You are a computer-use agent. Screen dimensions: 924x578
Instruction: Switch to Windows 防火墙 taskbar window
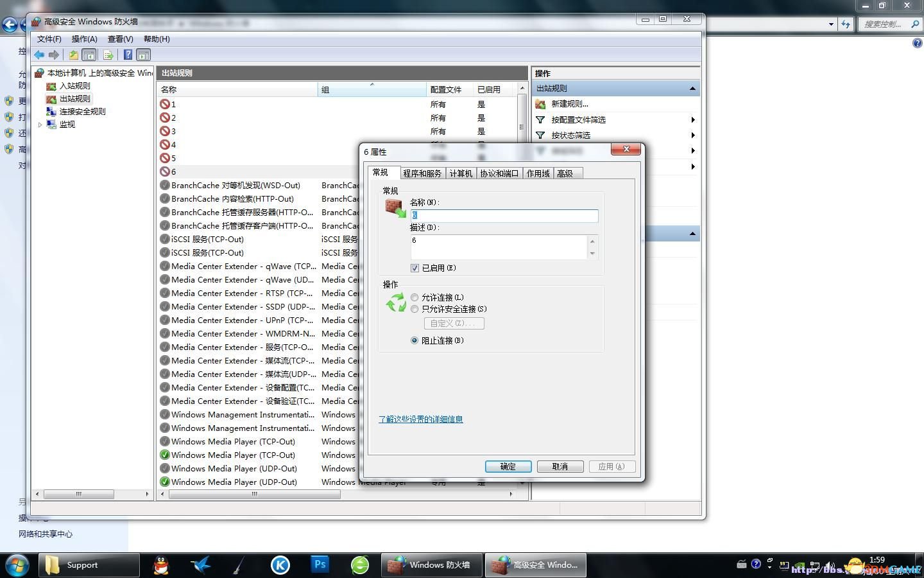tap(431, 565)
